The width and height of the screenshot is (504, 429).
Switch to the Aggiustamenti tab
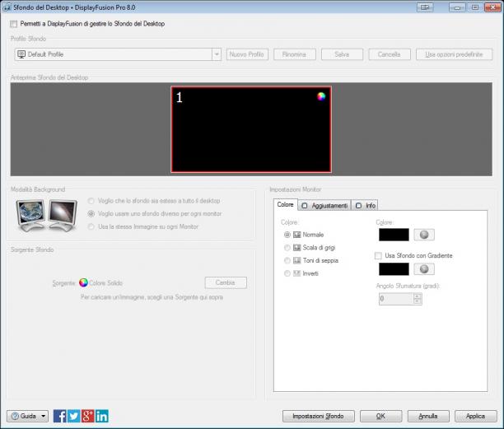324,206
